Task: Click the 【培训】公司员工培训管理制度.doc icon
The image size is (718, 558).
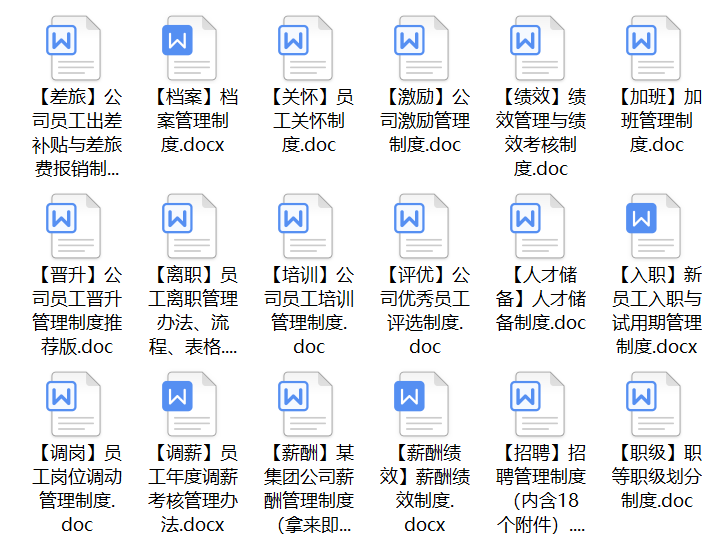Action: (308, 226)
